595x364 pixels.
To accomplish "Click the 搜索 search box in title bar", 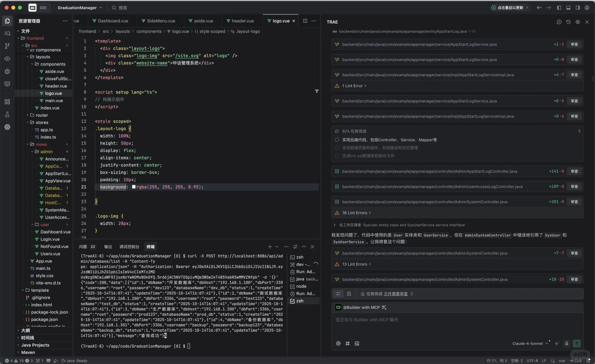I will (x=119, y=8).
